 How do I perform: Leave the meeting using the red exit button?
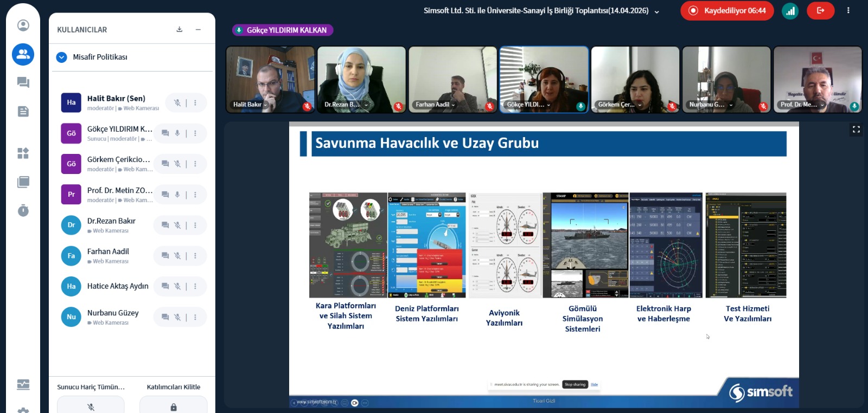coord(820,11)
